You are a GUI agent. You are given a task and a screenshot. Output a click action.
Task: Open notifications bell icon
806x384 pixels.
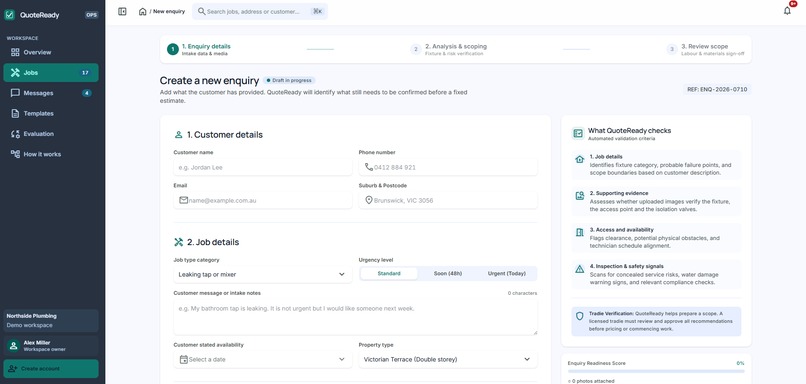[x=787, y=11]
